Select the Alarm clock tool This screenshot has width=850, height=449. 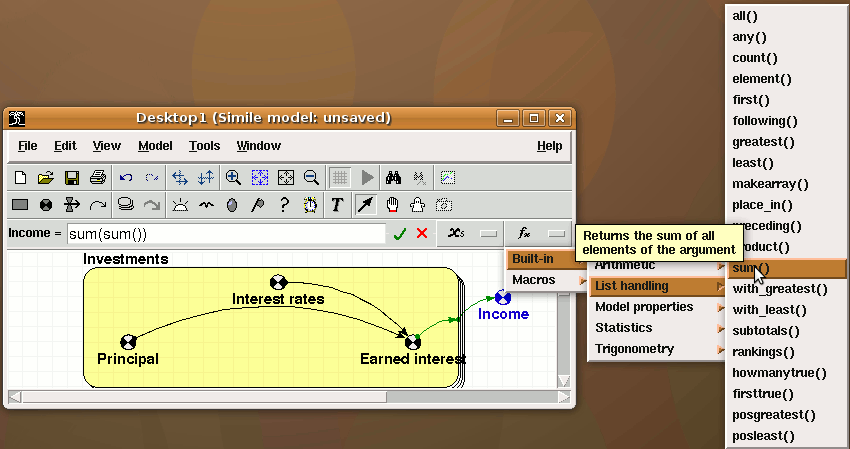[310, 204]
